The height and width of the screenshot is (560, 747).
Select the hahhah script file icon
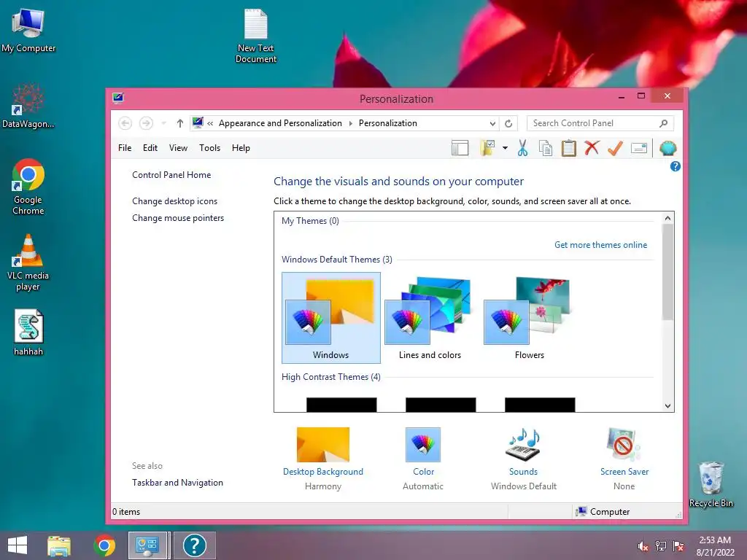pos(28,332)
